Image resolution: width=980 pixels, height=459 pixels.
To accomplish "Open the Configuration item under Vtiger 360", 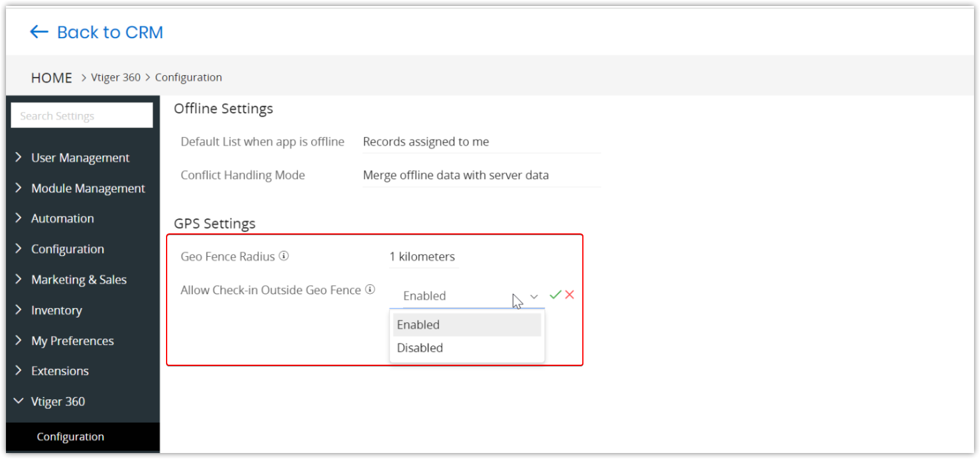I will [x=70, y=437].
